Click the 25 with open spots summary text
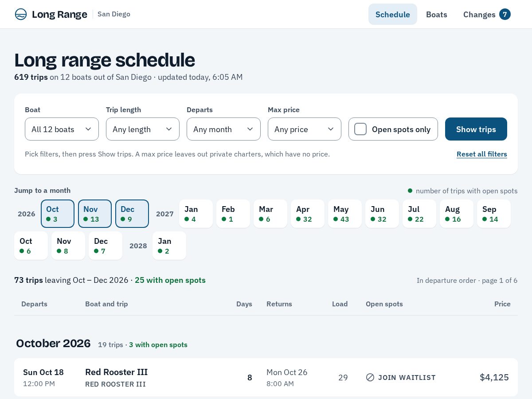This screenshot has width=532, height=399. pyautogui.click(x=170, y=280)
